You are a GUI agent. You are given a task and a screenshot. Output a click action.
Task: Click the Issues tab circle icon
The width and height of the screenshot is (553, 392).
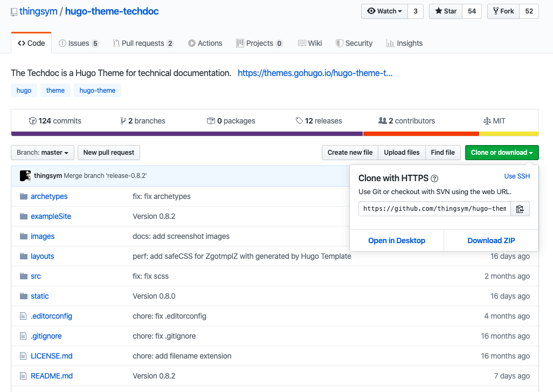(x=63, y=43)
